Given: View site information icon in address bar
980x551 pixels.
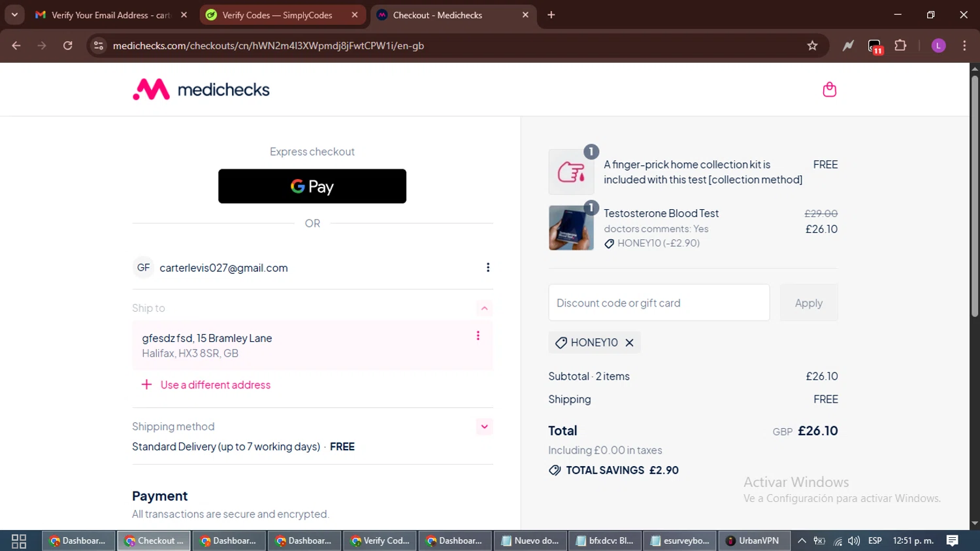Looking at the screenshot, I should pyautogui.click(x=99, y=46).
